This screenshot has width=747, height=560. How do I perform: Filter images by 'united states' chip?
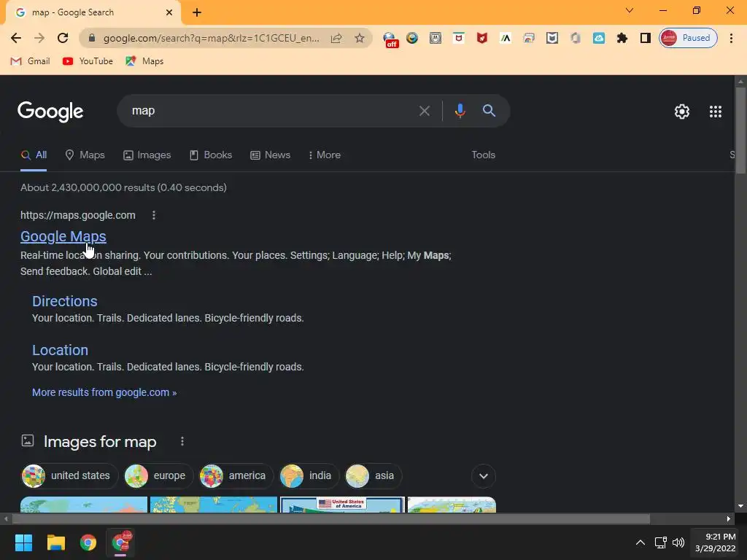[69, 475]
